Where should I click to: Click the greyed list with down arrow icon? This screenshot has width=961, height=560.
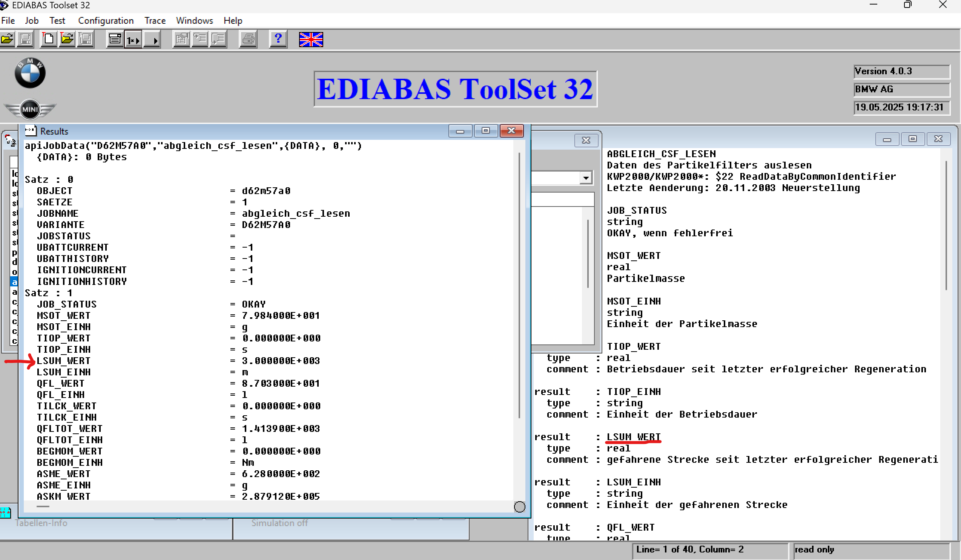click(218, 39)
